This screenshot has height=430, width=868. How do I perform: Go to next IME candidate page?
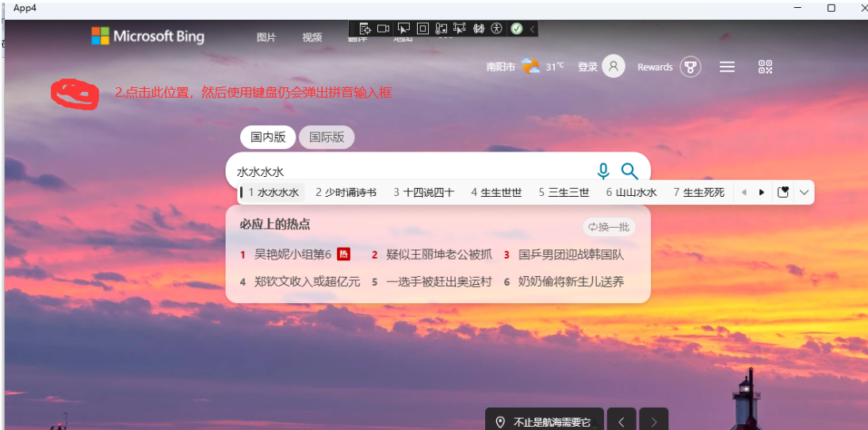[762, 193]
